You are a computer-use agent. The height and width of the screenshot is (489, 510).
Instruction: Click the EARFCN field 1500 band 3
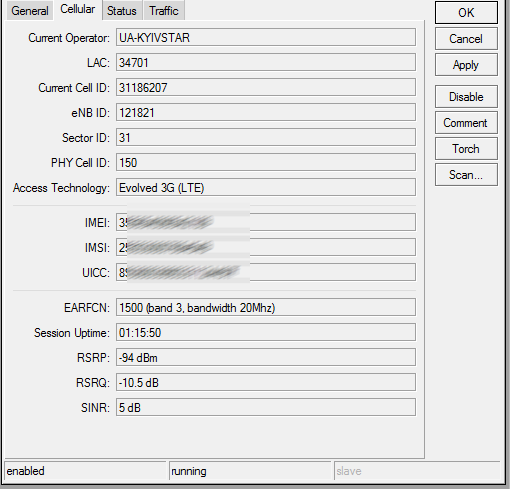coord(266,307)
